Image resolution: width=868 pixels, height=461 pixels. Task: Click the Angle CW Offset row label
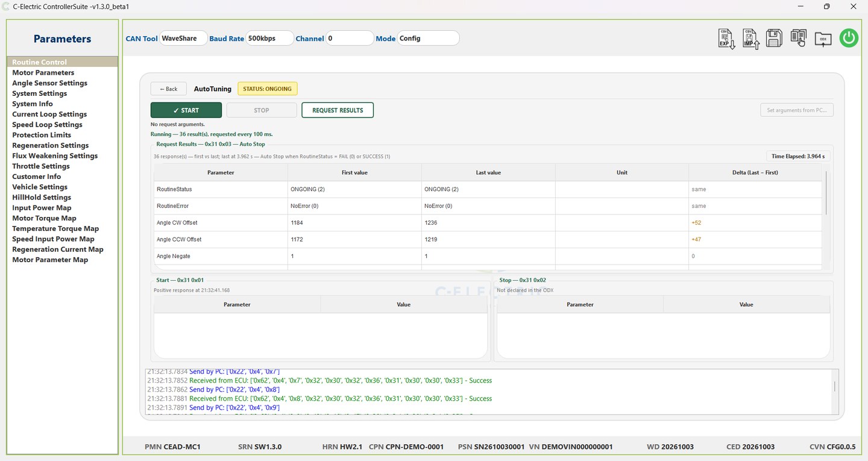(x=177, y=223)
